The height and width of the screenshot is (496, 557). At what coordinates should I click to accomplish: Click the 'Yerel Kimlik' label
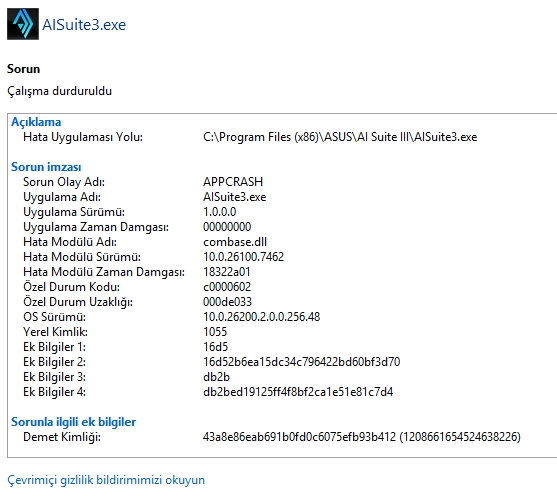55,332
